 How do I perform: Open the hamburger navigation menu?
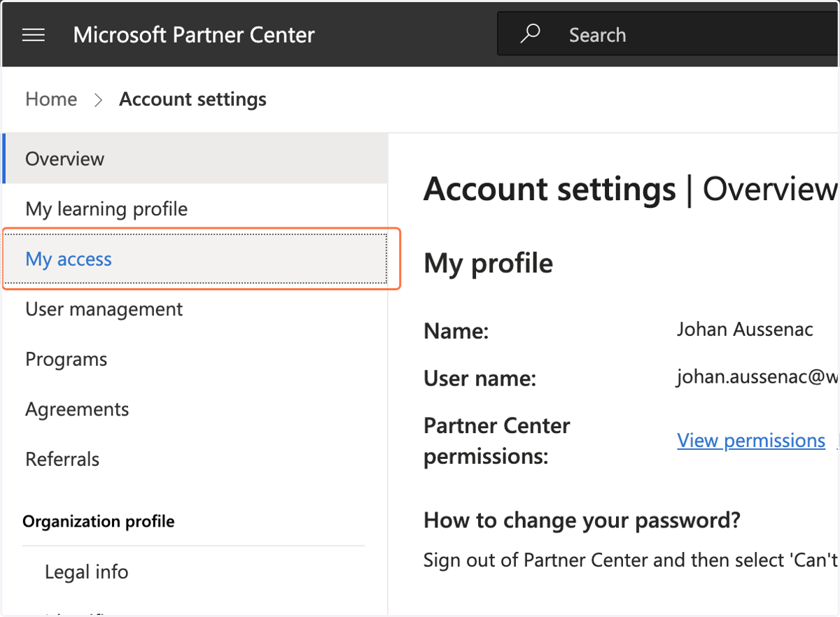[34, 35]
